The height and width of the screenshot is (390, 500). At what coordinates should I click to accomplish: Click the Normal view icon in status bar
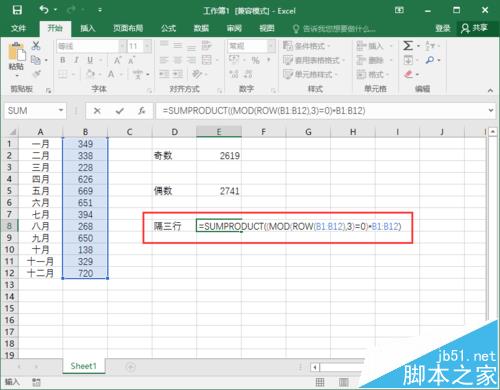(x=320, y=382)
